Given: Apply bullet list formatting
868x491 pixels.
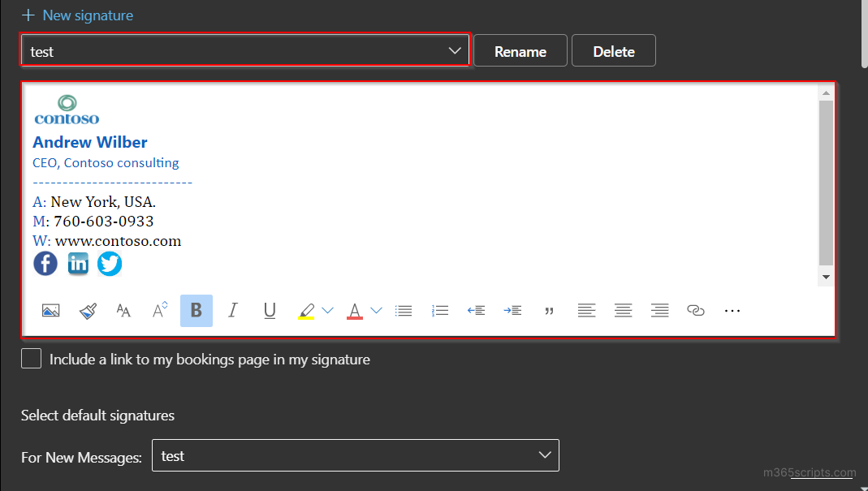Looking at the screenshot, I should point(404,310).
